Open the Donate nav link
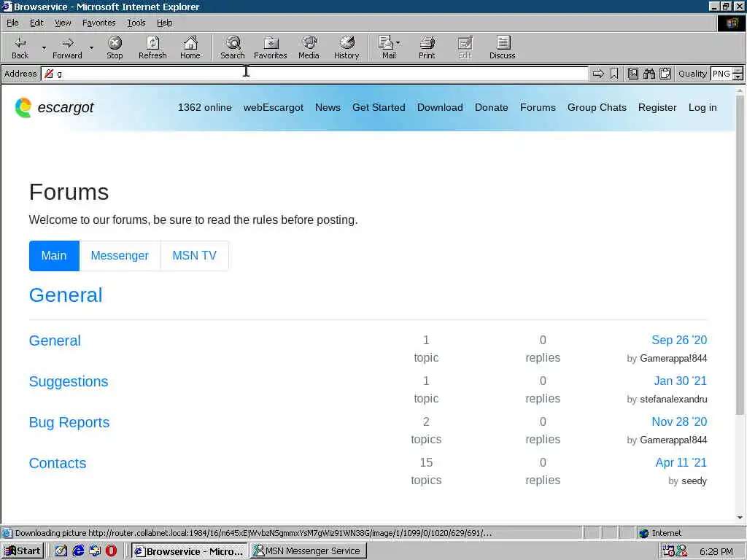 point(491,108)
